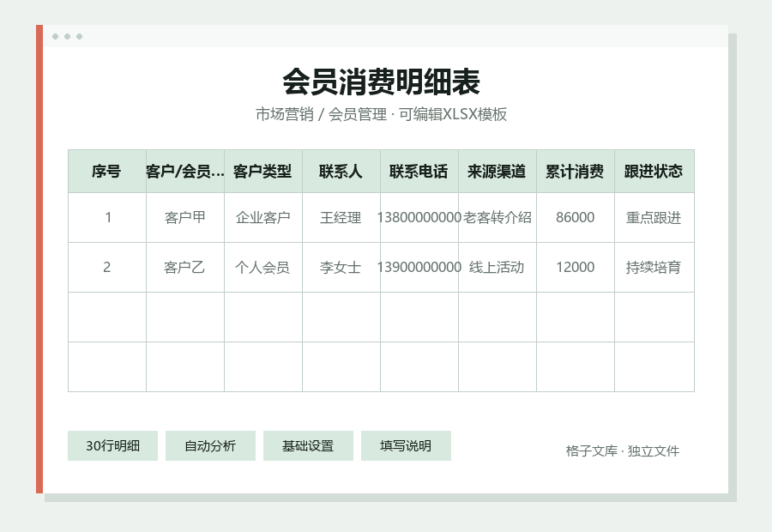This screenshot has height=532, width=772.
Task: Click the 序号 column header
Action: (107, 172)
